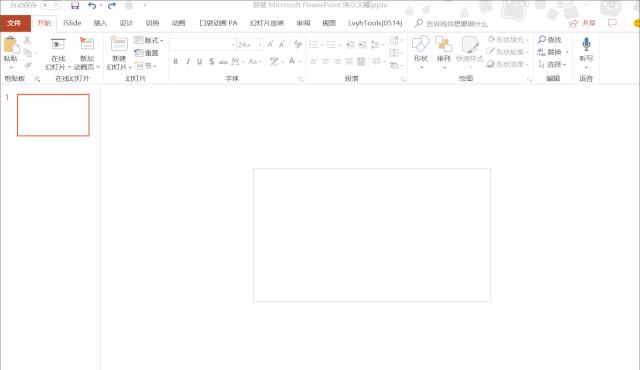Click the Bullets list icon
This screenshot has width=640, height=370.
pyautogui.click(x=313, y=44)
